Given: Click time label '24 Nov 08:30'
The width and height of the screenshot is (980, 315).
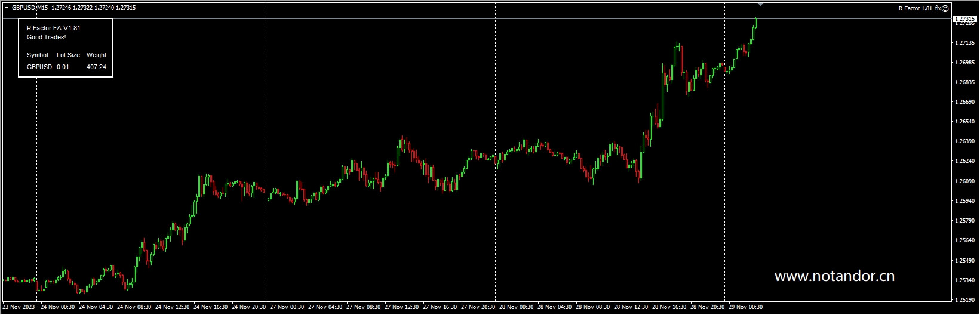Looking at the screenshot, I should click(x=134, y=307).
